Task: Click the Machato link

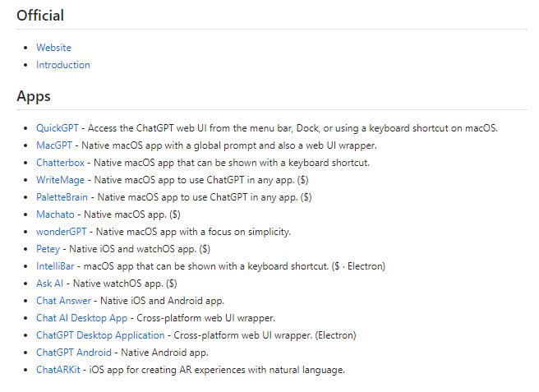Action: click(56, 214)
